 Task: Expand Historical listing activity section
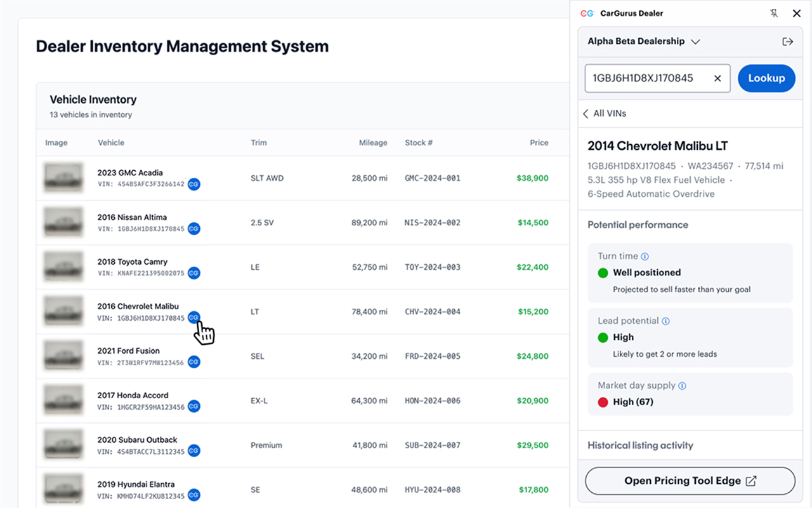[640, 445]
